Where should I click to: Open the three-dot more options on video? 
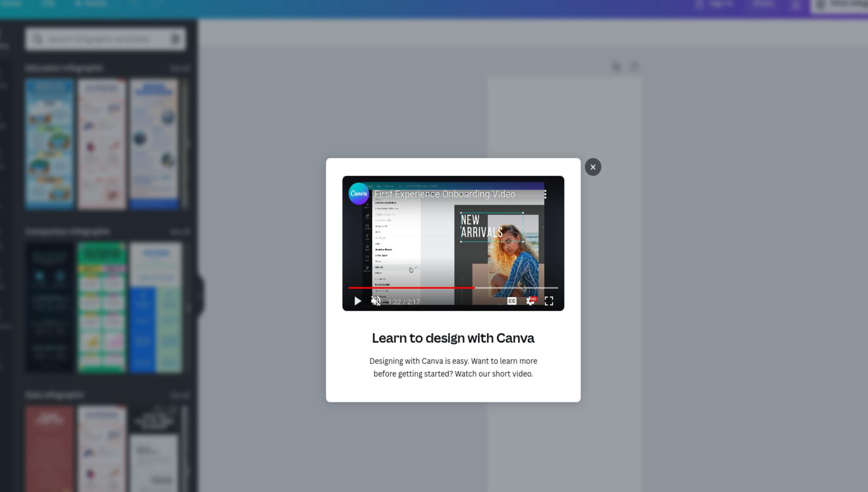pyautogui.click(x=545, y=194)
